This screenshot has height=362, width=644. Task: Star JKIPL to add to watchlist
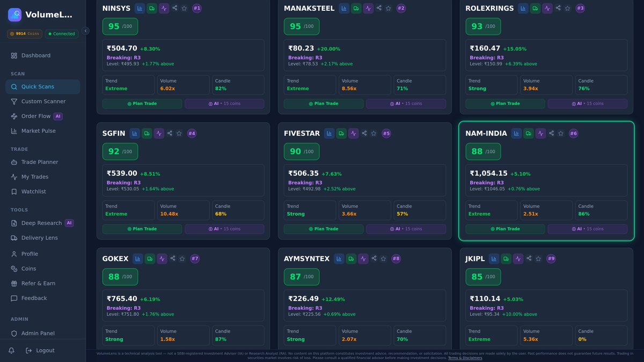pos(538,258)
